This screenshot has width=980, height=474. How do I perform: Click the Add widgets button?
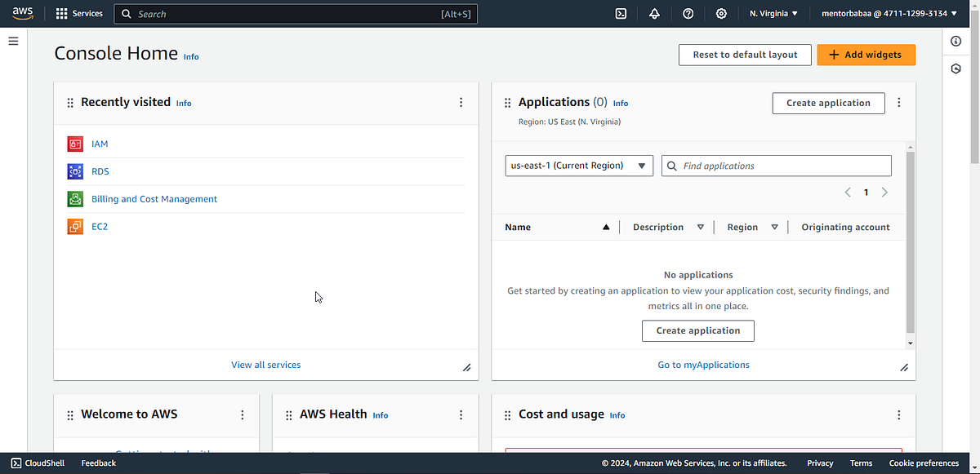tap(866, 55)
